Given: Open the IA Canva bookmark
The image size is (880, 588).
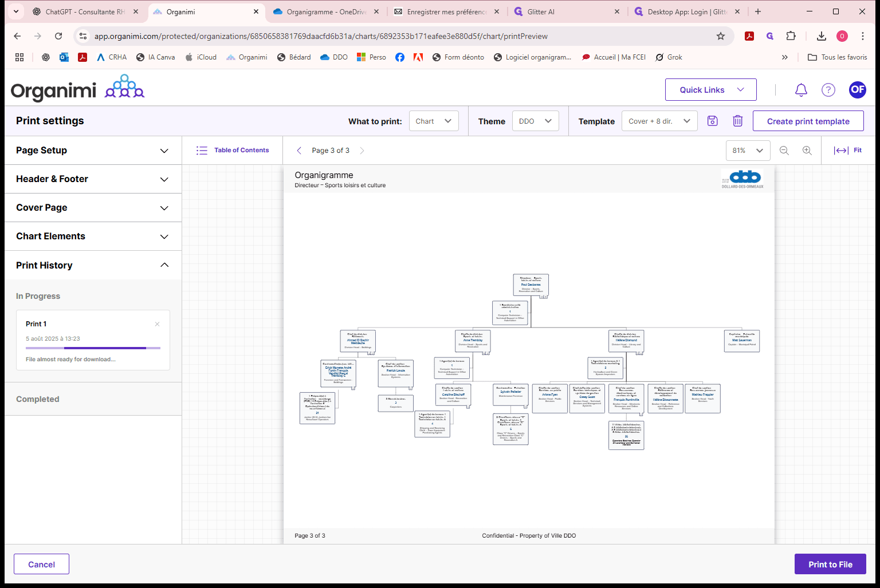Looking at the screenshot, I should (155, 57).
